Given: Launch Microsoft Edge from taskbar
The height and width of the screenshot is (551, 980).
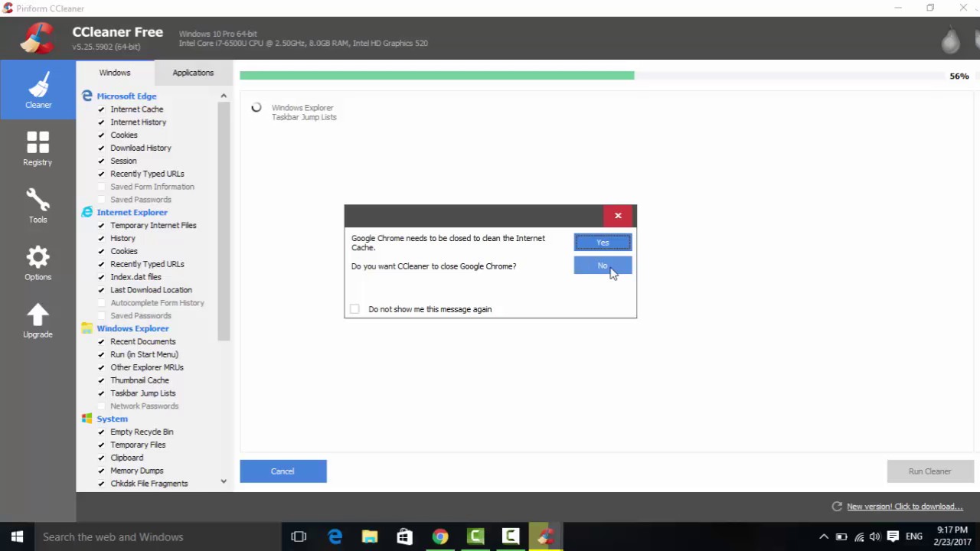Looking at the screenshot, I should (335, 536).
